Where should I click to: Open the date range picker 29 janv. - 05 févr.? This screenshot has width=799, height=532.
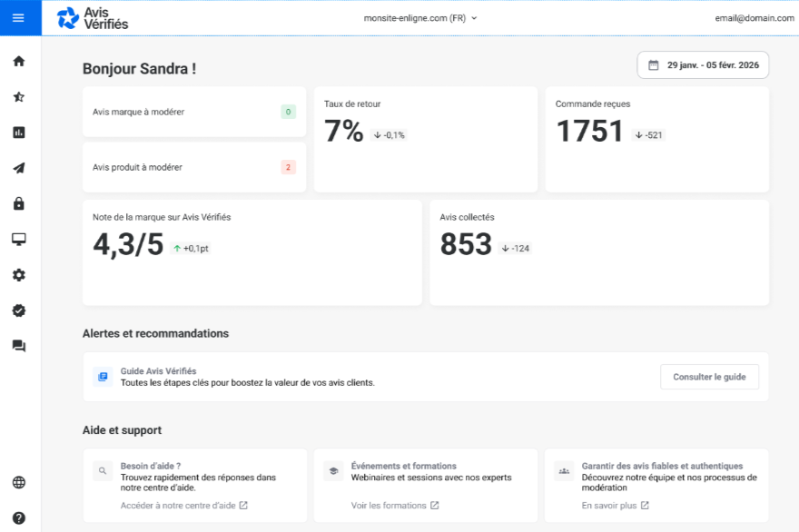[704, 65]
